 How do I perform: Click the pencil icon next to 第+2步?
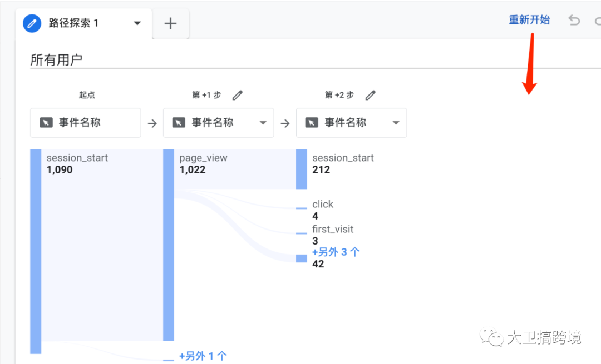(x=371, y=95)
